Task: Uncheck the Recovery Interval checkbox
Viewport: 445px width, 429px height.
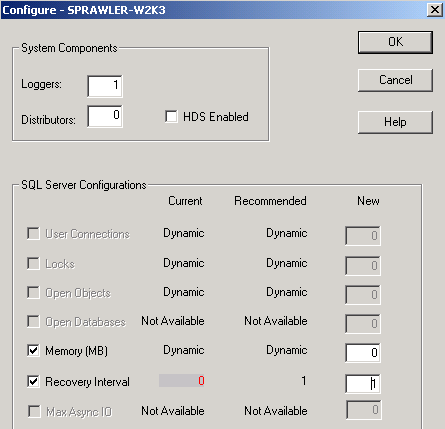Action: coord(33,381)
